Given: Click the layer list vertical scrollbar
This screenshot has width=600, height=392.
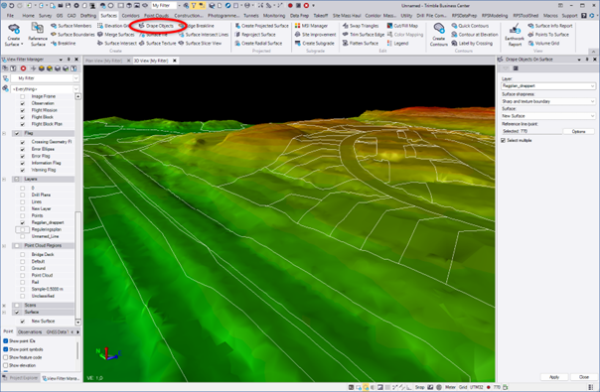Looking at the screenshot, I should pos(78,209).
